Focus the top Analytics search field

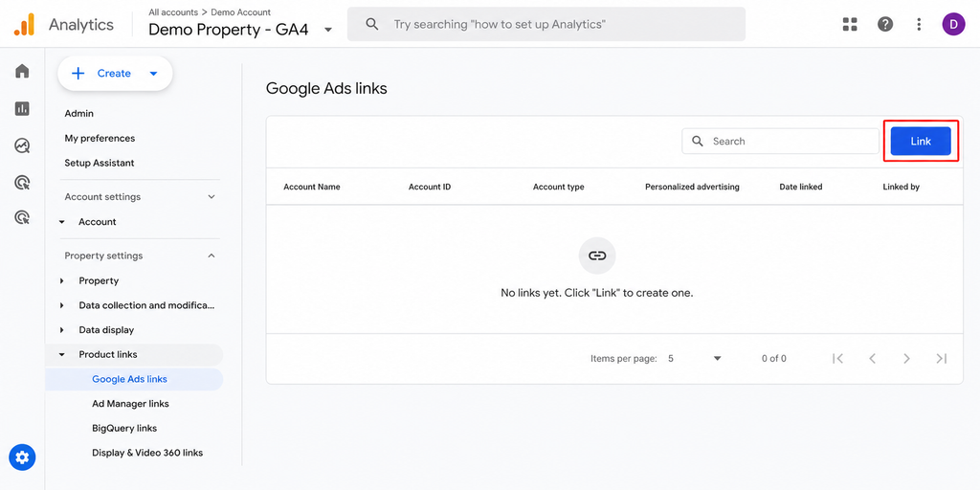tap(546, 24)
